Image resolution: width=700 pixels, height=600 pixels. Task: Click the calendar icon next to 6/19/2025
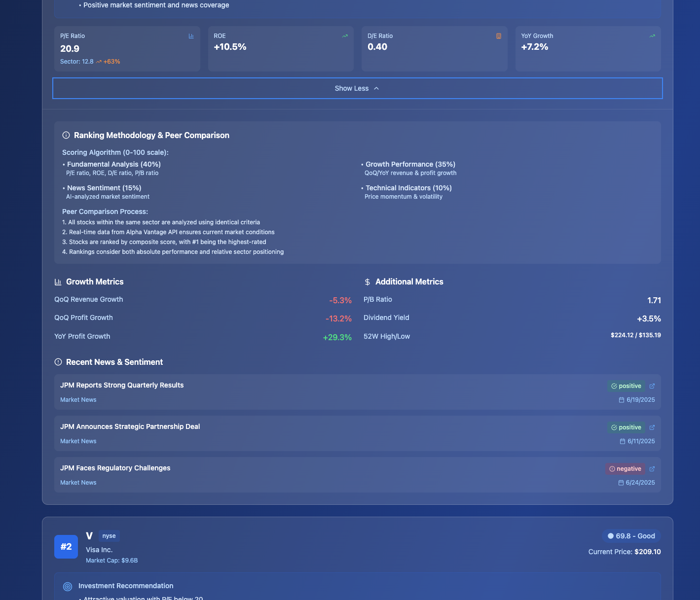click(622, 400)
